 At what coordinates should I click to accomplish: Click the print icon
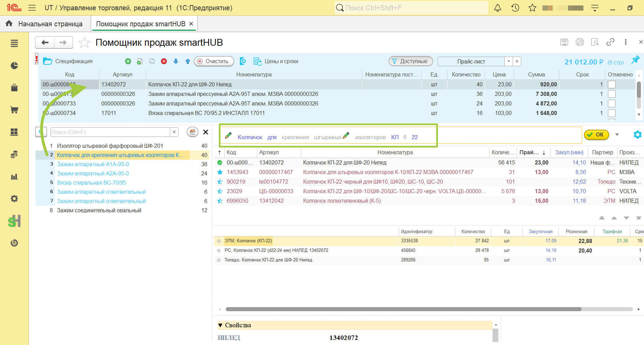point(580,42)
